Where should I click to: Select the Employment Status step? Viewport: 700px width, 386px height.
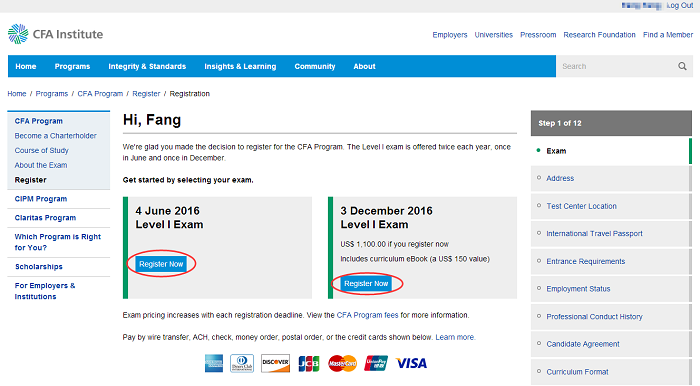click(611, 289)
